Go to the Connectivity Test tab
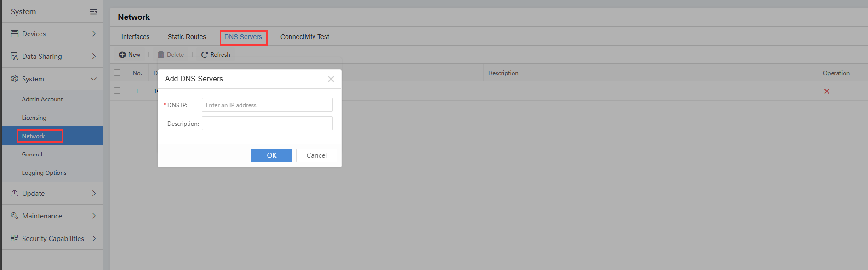Viewport: 868px width, 270px height. click(305, 37)
